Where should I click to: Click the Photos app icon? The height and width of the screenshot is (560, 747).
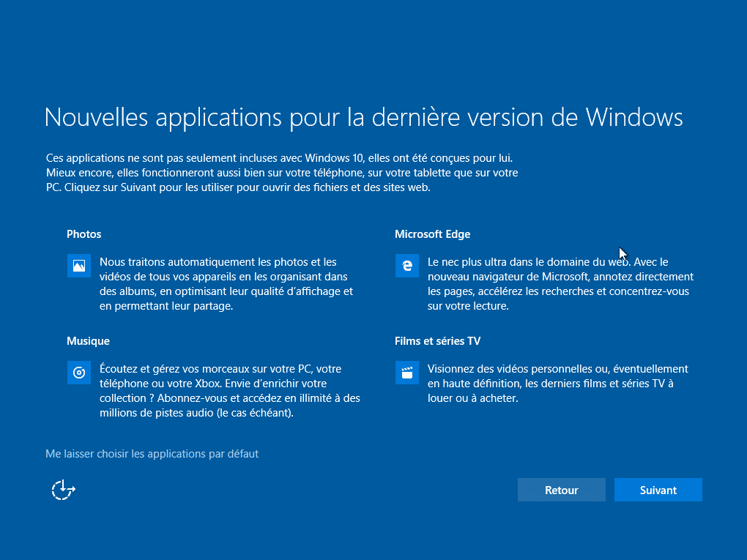coord(78,266)
